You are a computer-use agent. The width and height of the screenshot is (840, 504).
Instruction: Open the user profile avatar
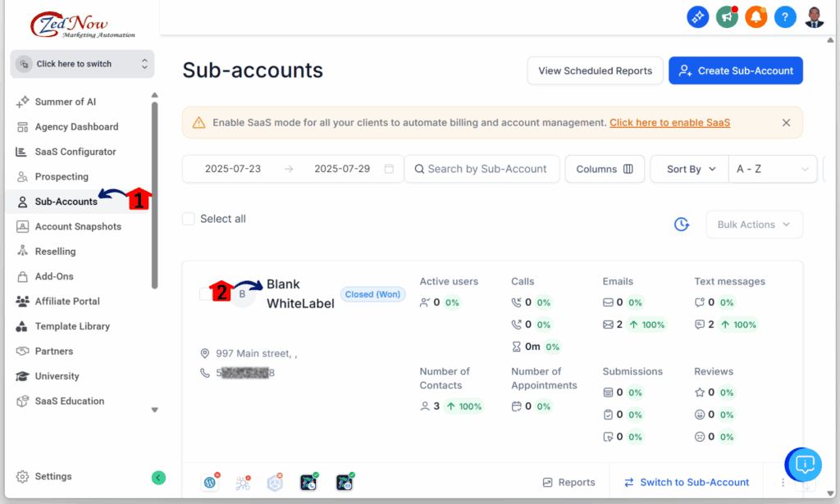pyautogui.click(x=815, y=17)
